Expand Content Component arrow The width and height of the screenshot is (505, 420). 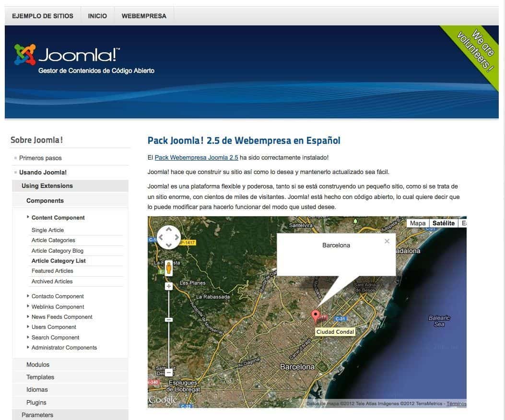[28, 217]
